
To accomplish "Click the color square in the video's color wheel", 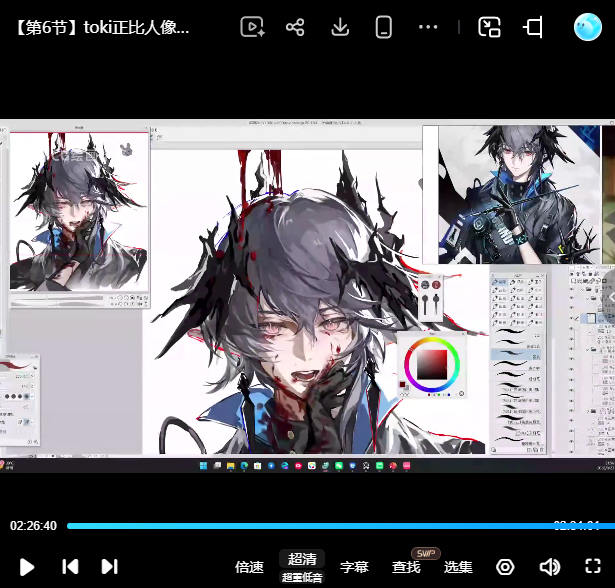I will (431, 364).
